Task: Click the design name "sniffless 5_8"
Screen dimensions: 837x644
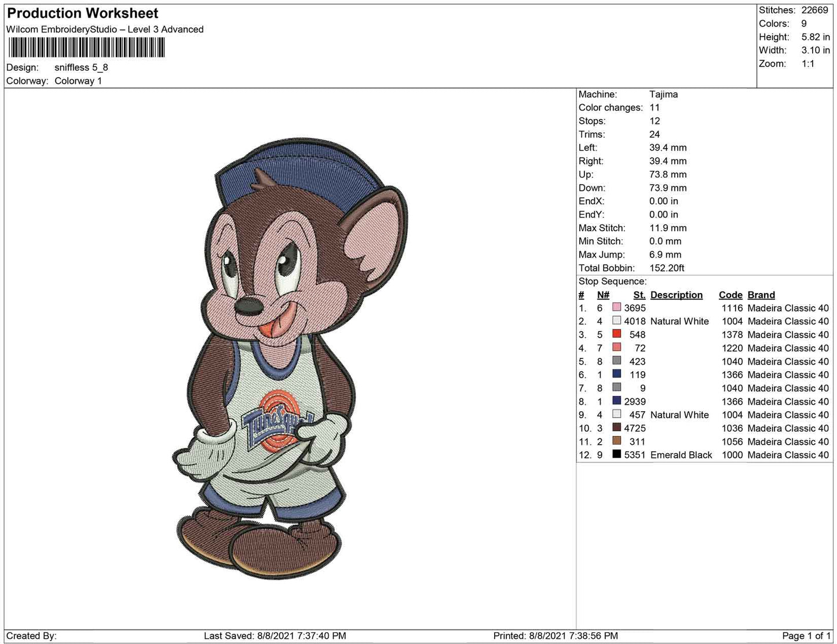Action: tap(81, 67)
